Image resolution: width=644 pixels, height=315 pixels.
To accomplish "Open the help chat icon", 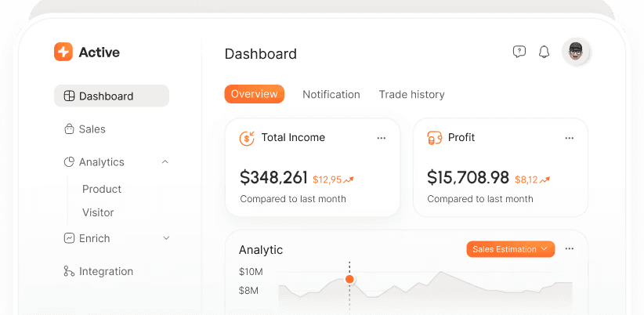I will pyautogui.click(x=519, y=52).
